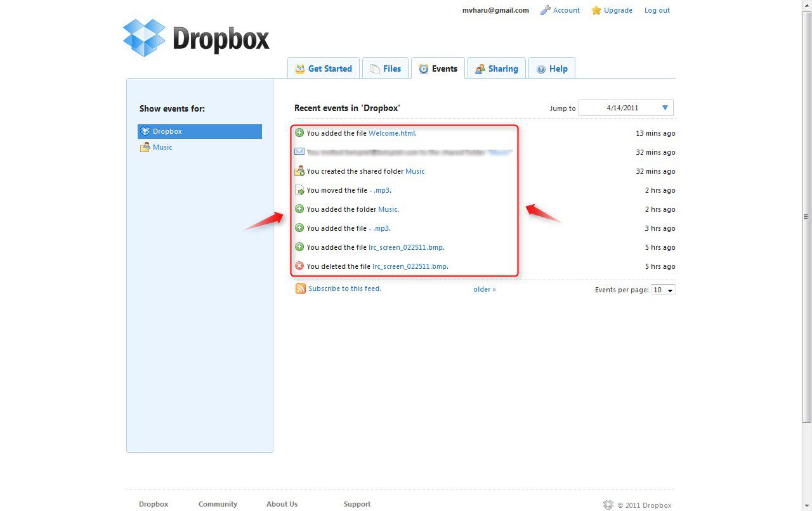
Task: Open lrc_screen_022511.bmp link in deleted event
Action: pyautogui.click(x=410, y=266)
